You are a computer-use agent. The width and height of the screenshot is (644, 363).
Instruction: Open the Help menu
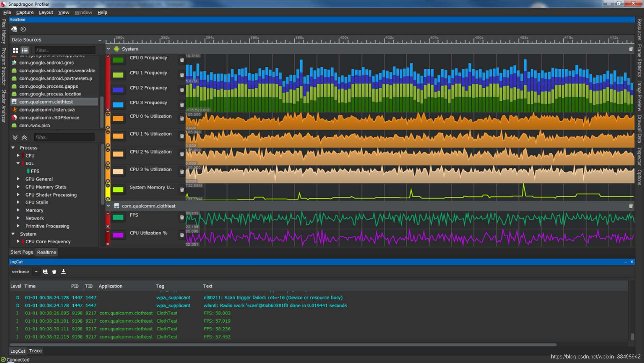[x=102, y=12]
